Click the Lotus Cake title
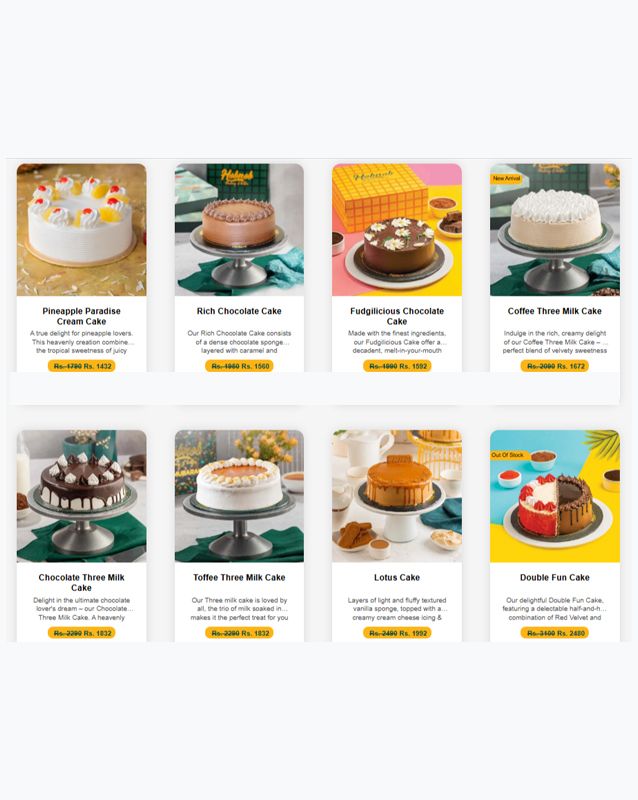Viewport: 638px width, 800px height. point(397,578)
